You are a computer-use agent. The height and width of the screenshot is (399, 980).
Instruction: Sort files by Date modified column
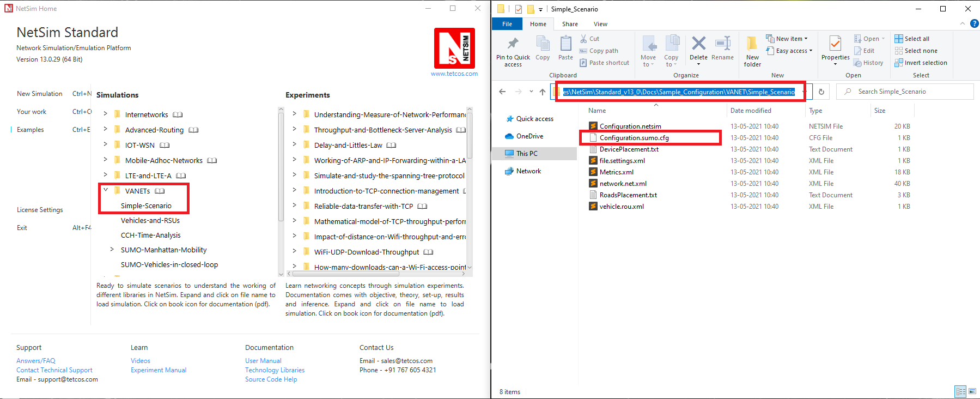click(751, 111)
